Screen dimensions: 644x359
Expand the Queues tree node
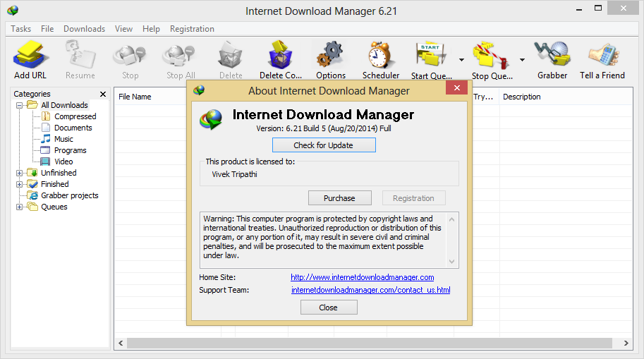click(19, 207)
